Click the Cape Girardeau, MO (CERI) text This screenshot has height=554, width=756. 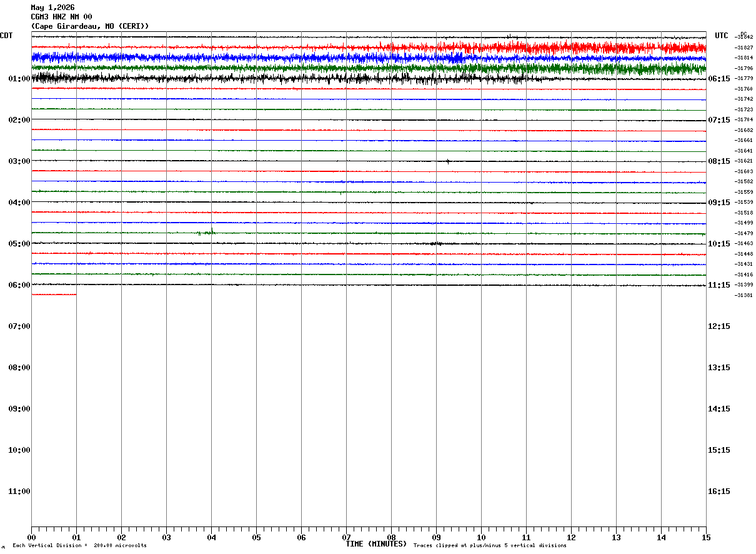click(x=90, y=26)
